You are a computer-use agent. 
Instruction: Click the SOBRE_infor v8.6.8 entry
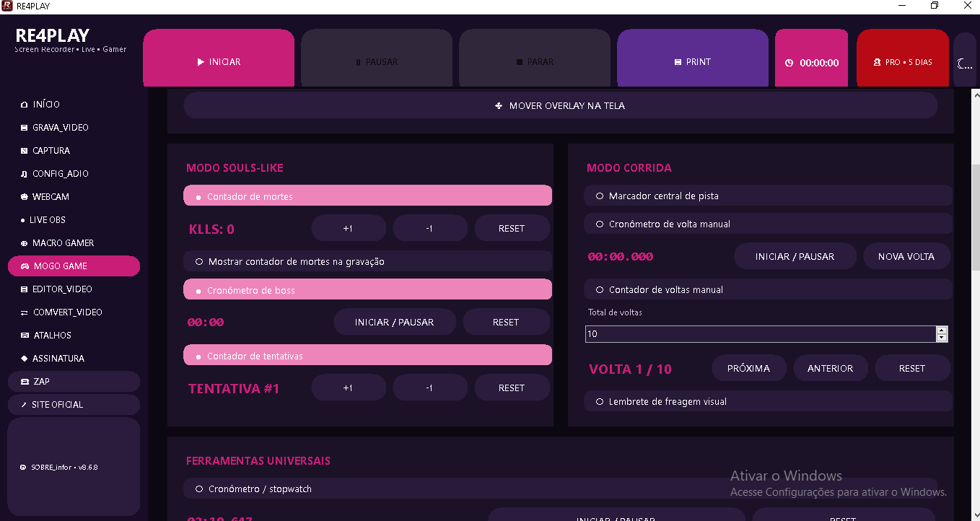[x=74, y=468]
